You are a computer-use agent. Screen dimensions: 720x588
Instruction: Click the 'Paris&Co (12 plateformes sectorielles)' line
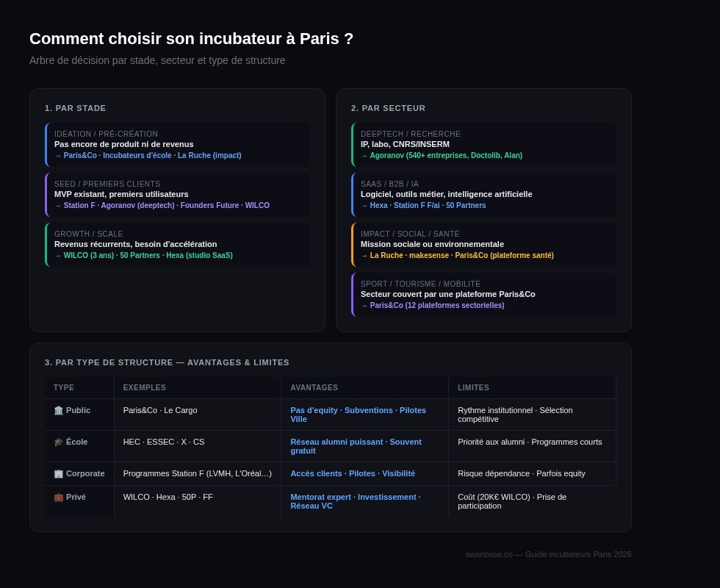point(433,306)
